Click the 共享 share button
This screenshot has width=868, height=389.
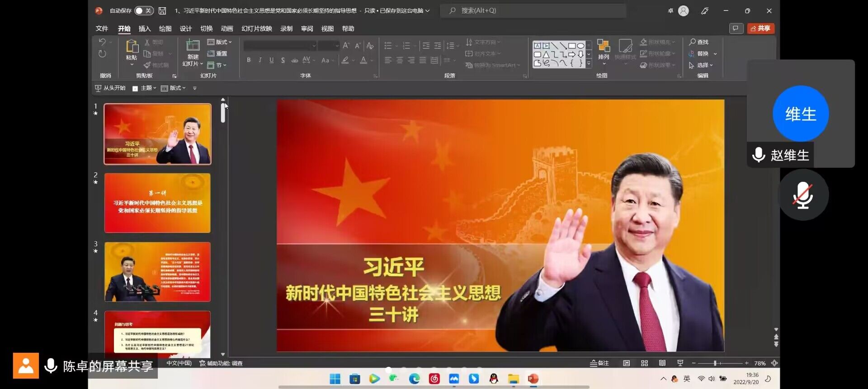760,28
